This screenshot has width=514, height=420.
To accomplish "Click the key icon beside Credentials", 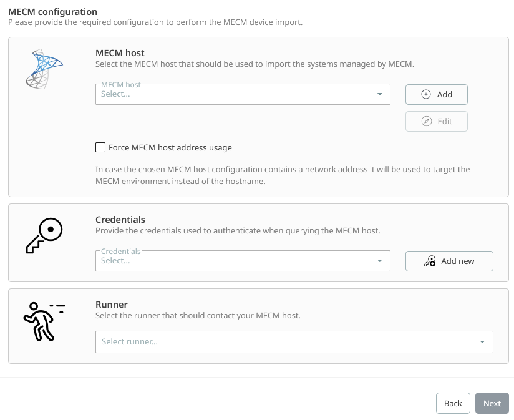I will (x=44, y=236).
